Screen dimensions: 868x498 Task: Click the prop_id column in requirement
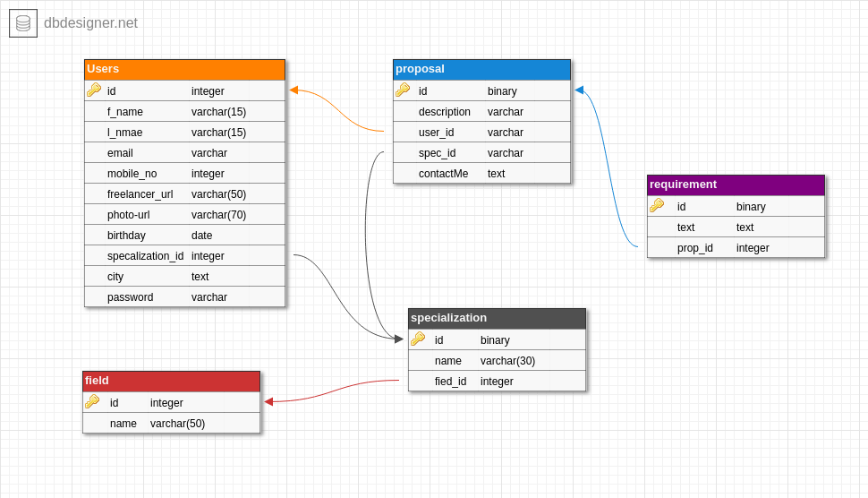click(x=736, y=247)
